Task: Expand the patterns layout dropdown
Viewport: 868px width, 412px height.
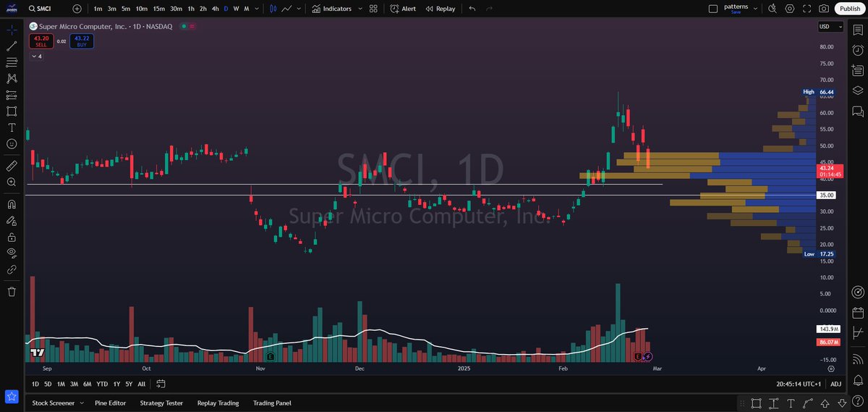Action: pyautogui.click(x=756, y=9)
